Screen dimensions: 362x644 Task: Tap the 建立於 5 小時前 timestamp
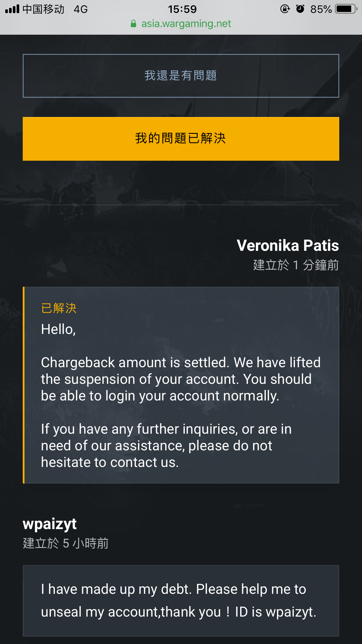66,543
